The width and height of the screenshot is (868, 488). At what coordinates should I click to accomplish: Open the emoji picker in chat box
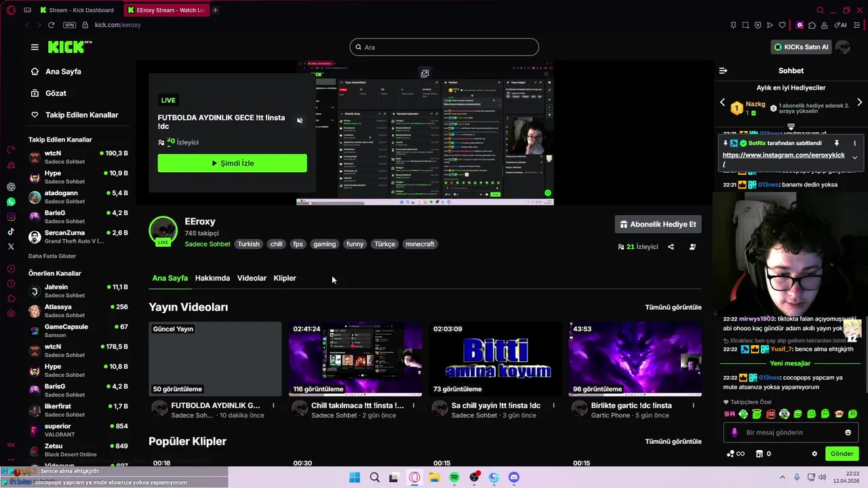[848, 432]
